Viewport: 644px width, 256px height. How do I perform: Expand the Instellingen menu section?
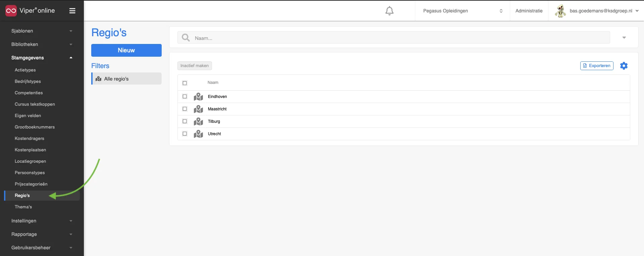coord(42,221)
